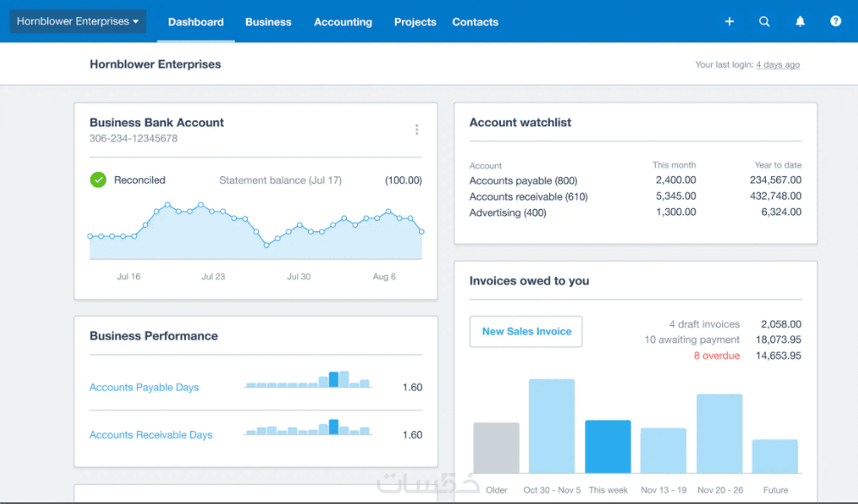Click the New Sales Invoice button

[526, 331]
